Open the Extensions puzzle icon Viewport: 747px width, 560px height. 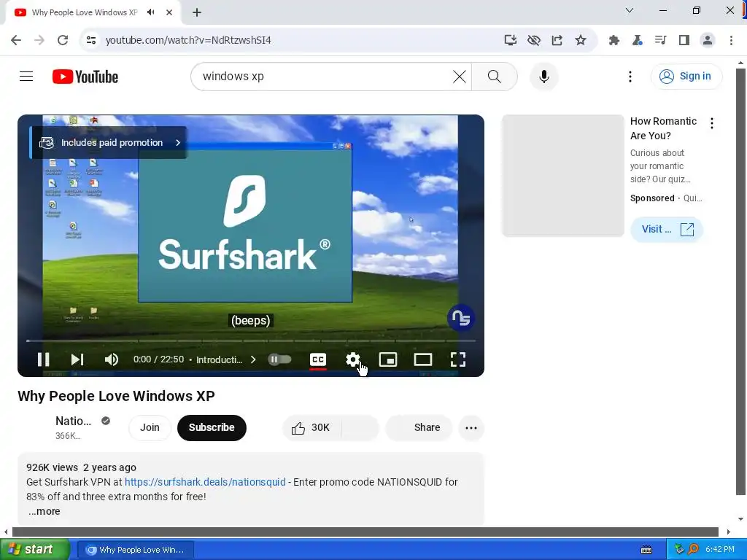click(x=614, y=40)
